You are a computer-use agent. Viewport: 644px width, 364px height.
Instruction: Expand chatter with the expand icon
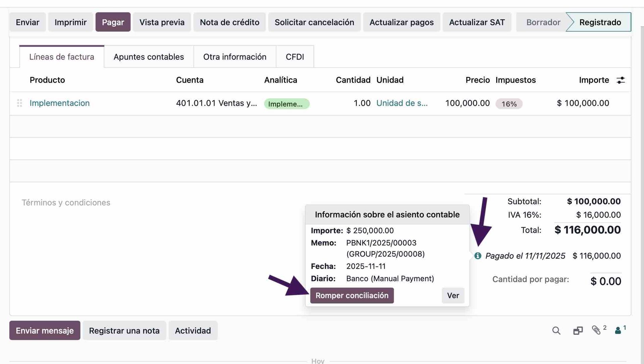(578, 330)
